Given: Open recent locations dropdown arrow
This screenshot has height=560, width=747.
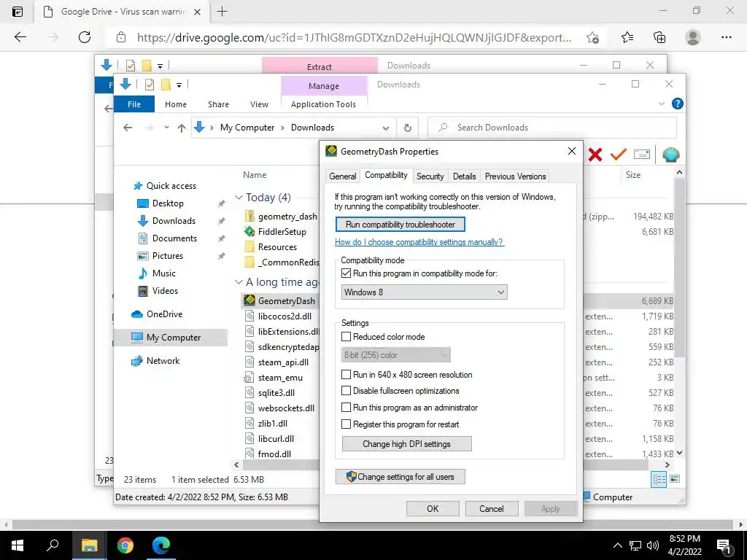Looking at the screenshot, I should click(166, 128).
